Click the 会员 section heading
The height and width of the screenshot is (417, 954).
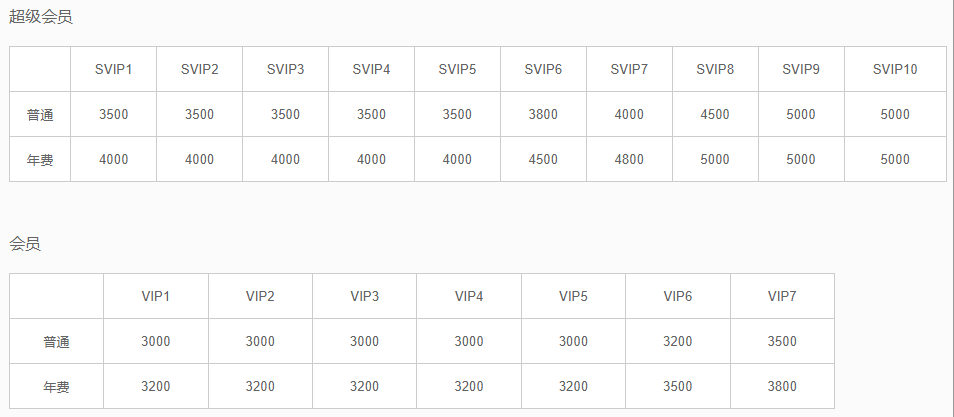[25, 243]
